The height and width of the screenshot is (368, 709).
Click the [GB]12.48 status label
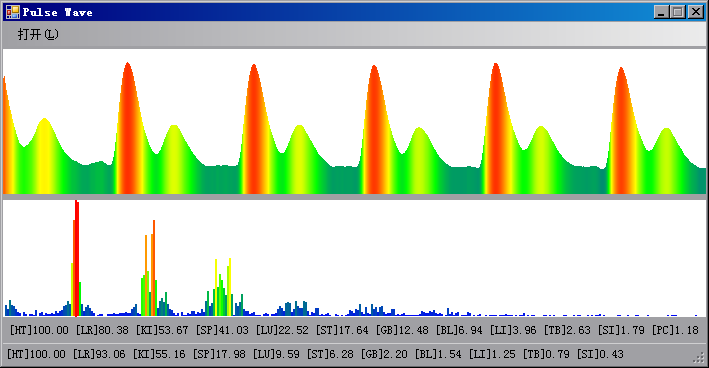coord(402,330)
